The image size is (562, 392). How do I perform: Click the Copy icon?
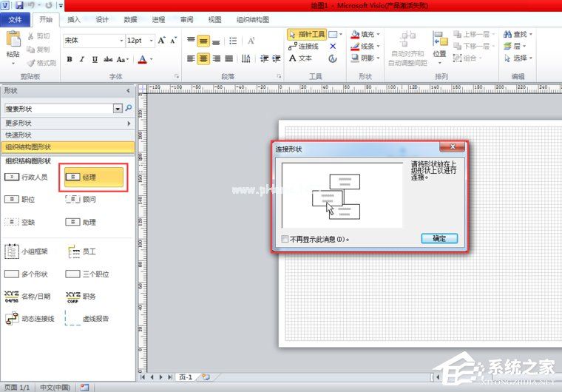pyautogui.click(x=30, y=49)
